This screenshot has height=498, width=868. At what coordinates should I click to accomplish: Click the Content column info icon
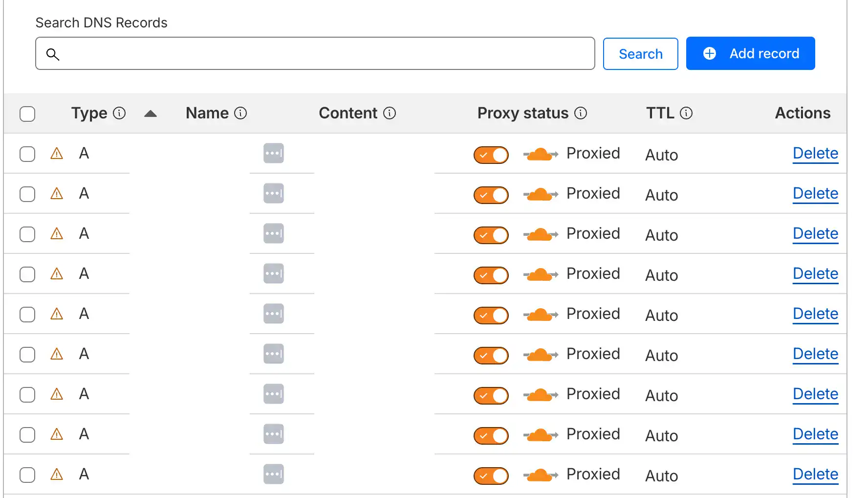coord(390,113)
